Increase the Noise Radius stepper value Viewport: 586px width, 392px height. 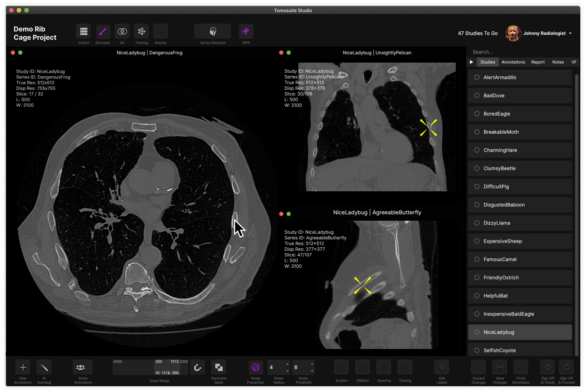[288, 364]
